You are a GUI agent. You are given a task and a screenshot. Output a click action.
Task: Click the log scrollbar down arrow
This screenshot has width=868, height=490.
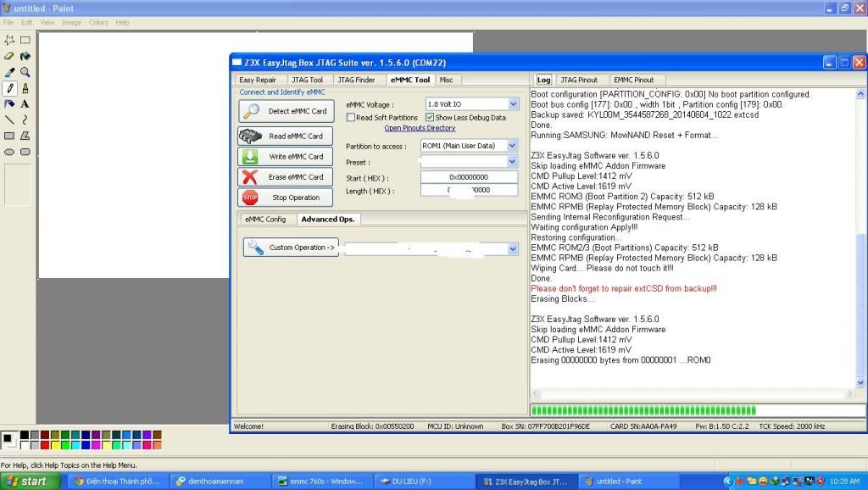(x=860, y=382)
